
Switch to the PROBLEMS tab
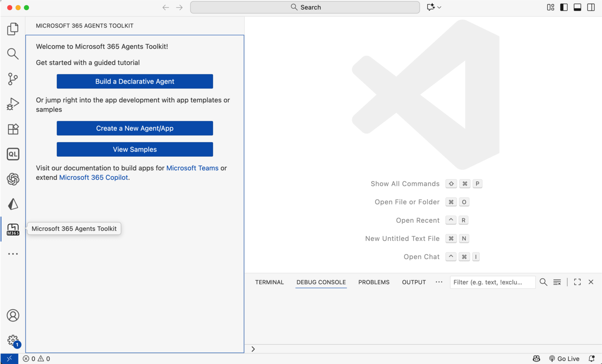[374, 282]
